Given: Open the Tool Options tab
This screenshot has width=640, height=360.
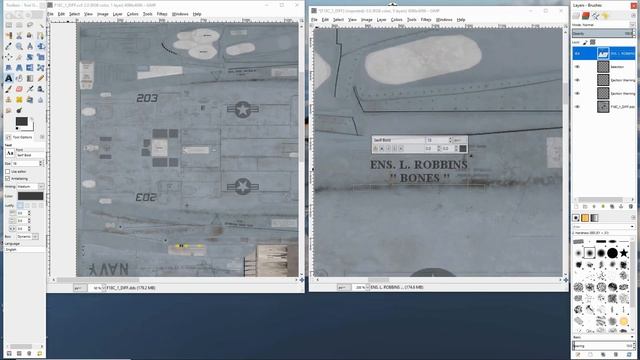Looking at the screenshot, I should click(19, 137).
